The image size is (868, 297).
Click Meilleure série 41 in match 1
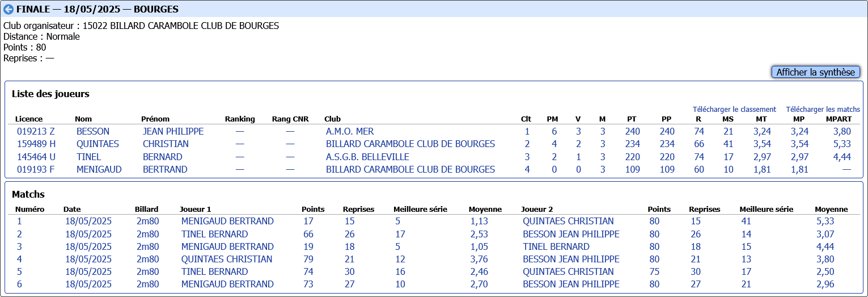pyautogui.click(x=746, y=221)
